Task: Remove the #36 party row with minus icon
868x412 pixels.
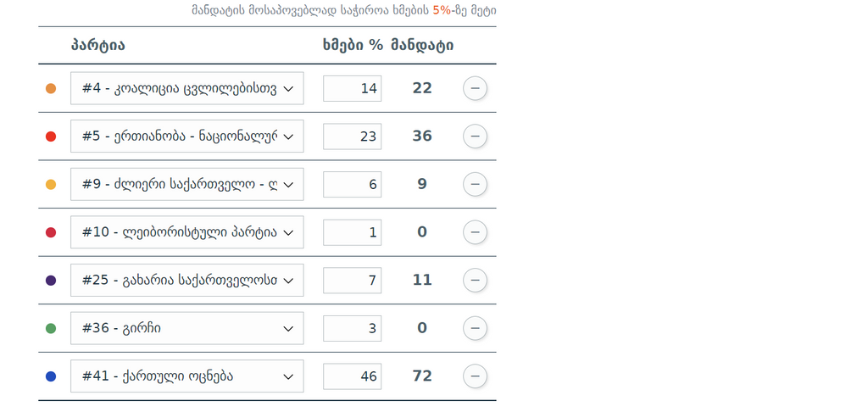Action: (475, 328)
